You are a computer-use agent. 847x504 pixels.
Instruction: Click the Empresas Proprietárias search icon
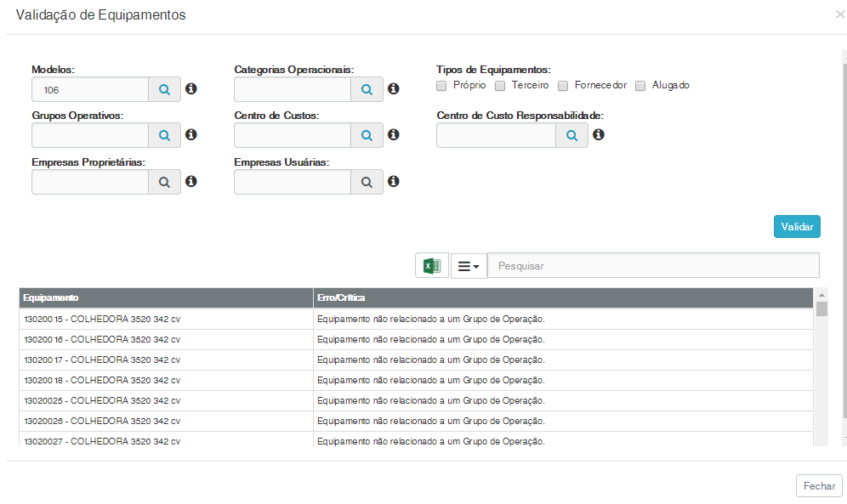coord(165,182)
